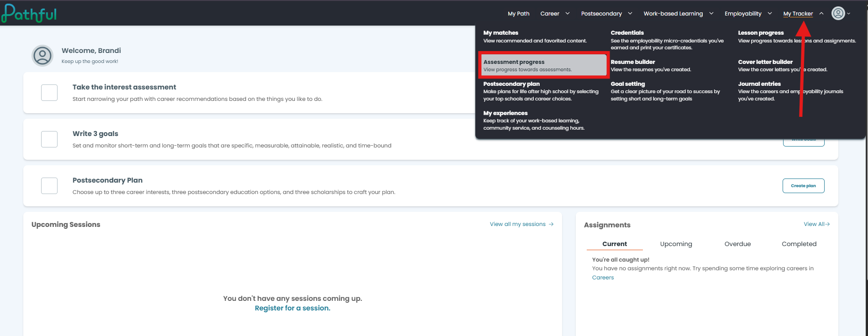Click the 'Upcoming Sessions' heading
Viewport: 868px width, 336px height.
[x=66, y=225]
